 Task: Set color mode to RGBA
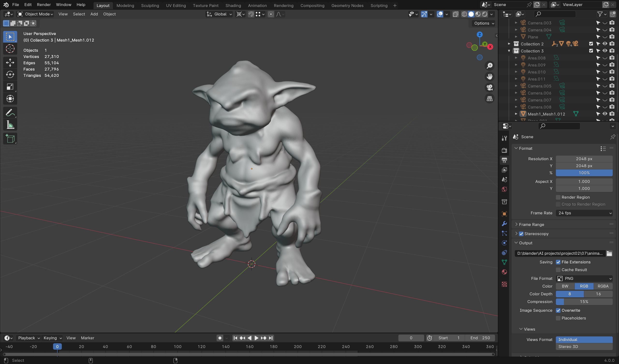(x=603, y=286)
